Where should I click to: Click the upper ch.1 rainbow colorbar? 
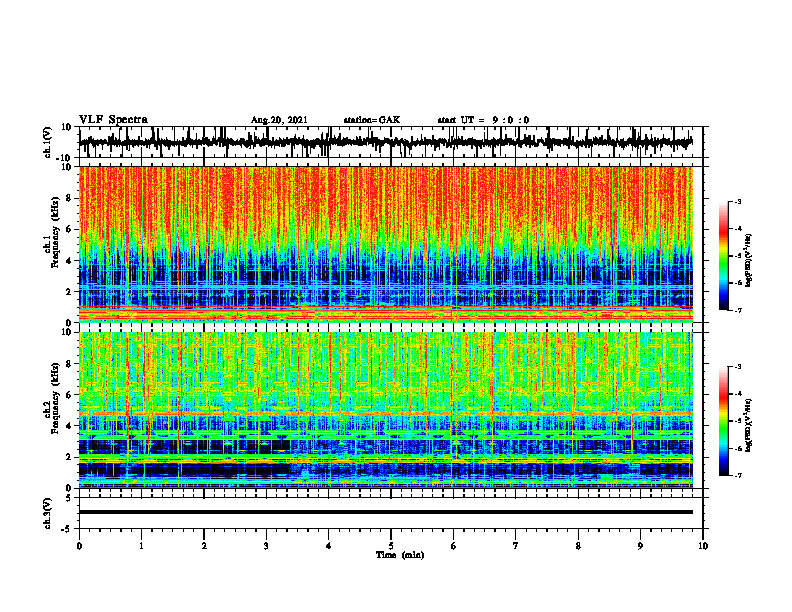pos(723,256)
